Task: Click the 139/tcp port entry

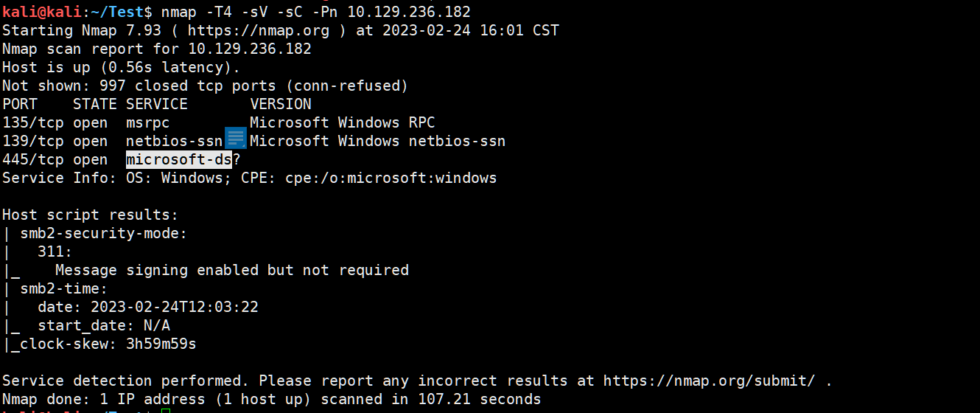Action: 32,142
